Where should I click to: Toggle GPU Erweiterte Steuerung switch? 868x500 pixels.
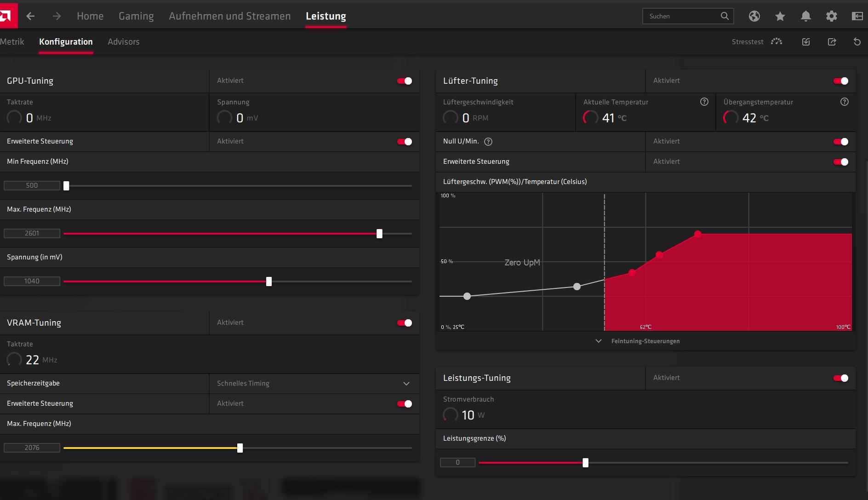click(405, 142)
